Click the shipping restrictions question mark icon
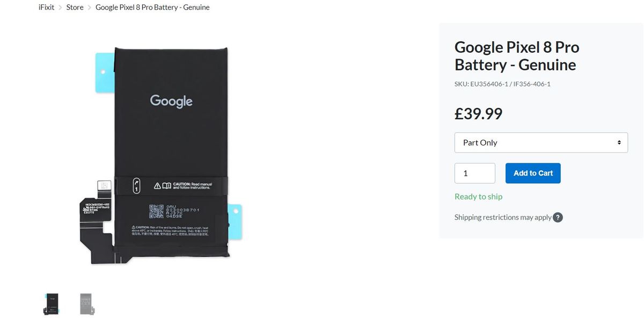 558,218
